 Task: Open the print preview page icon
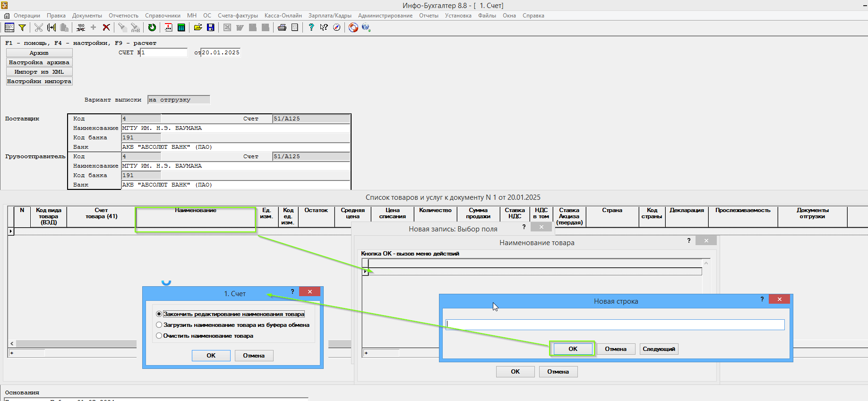[295, 27]
